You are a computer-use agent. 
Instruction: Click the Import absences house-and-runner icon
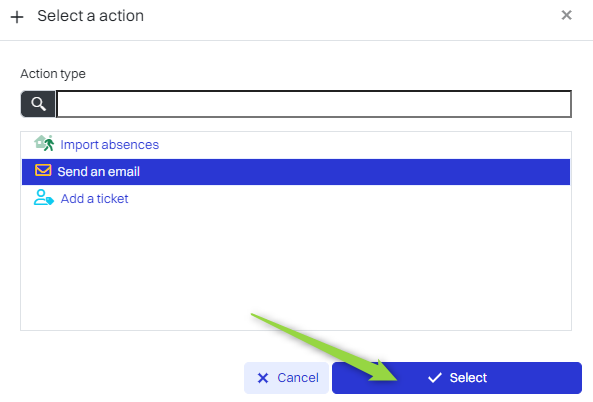click(x=44, y=143)
